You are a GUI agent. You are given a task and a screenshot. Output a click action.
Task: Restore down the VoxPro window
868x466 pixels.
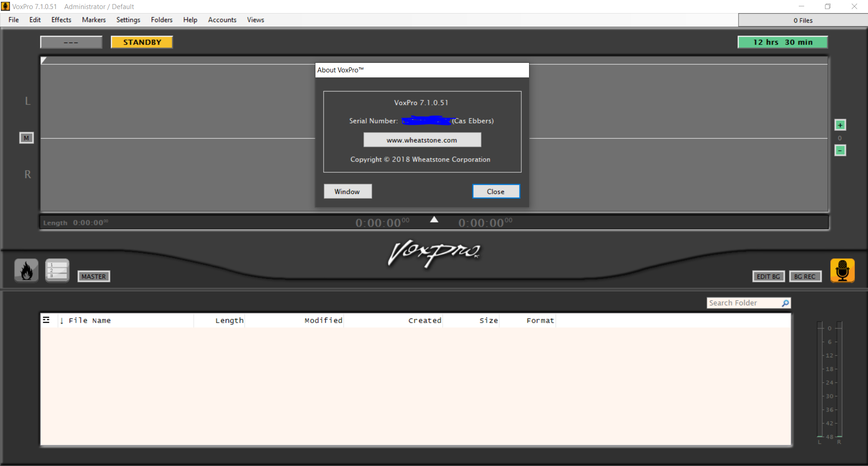click(828, 6)
